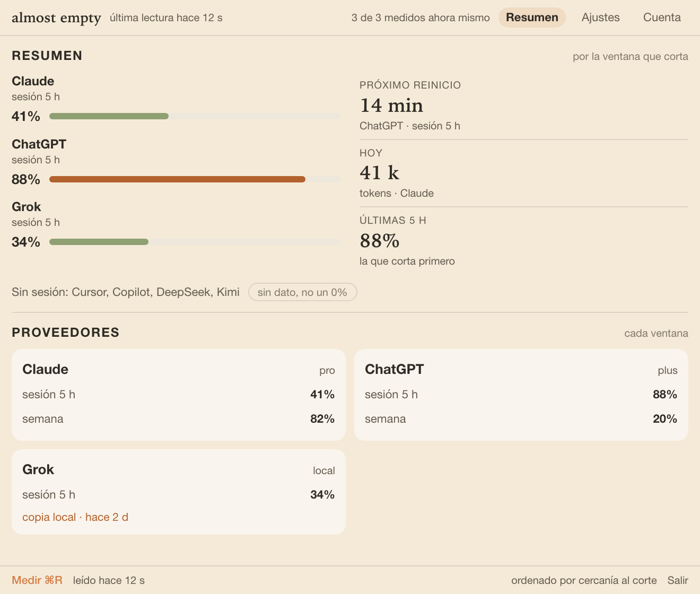The height and width of the screenshot is (594, 700).
Task: Click the '41 k' tokens value
Action: (x=379, y=173)
